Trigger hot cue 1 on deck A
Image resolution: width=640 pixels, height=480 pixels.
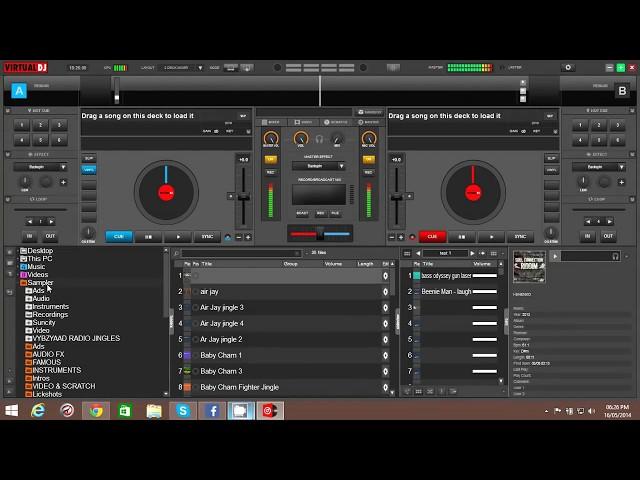pos(22,125)
